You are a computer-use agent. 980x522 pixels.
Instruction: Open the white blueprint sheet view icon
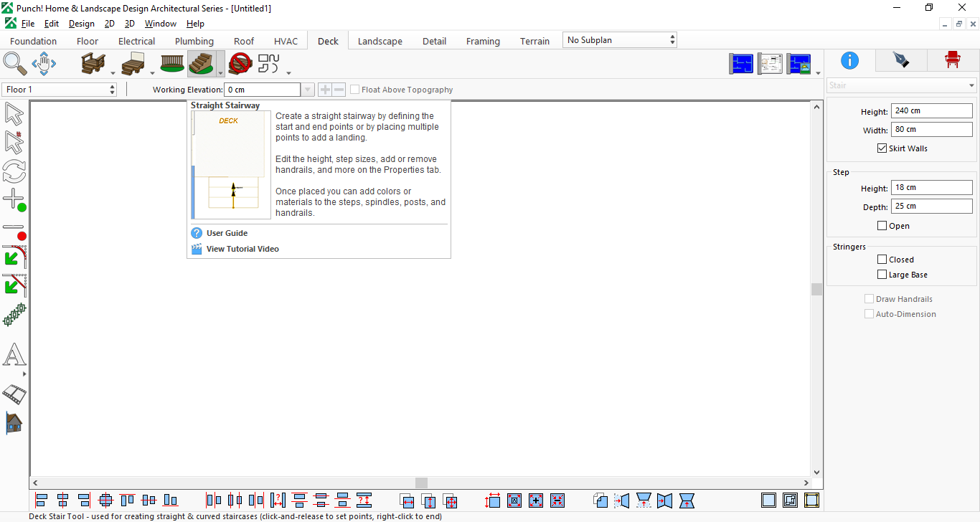click(x=771, y=64)
